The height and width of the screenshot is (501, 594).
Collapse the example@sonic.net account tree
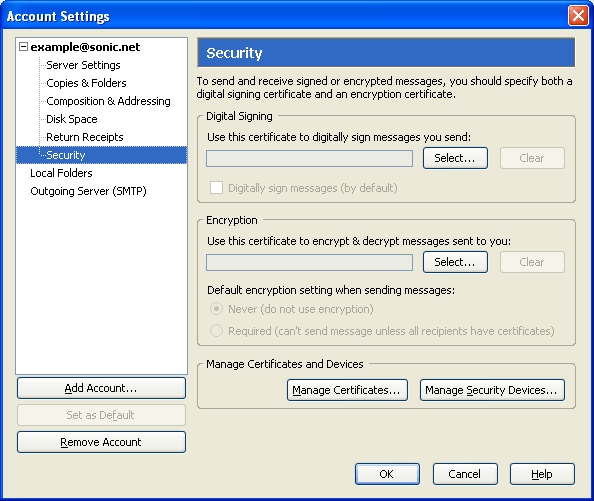23,47
